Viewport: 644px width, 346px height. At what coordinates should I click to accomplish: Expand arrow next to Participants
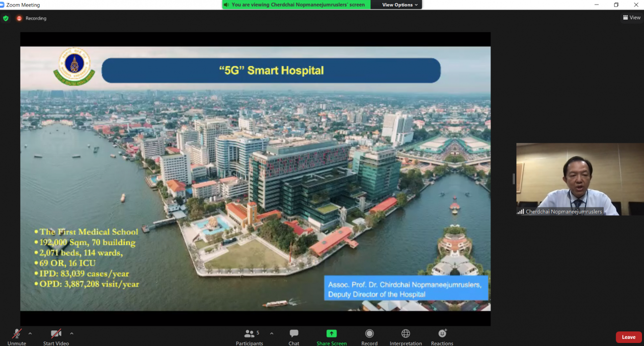pyautogui.click(x=272, y=333)
